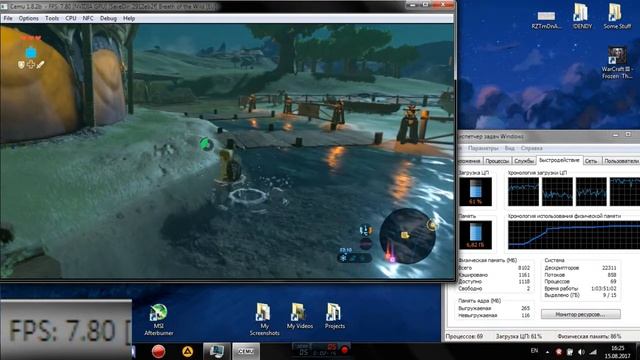Click the Загрузка ЦП usage meter
This screenshot has height=360, width=640.
(x=475, y=191)
